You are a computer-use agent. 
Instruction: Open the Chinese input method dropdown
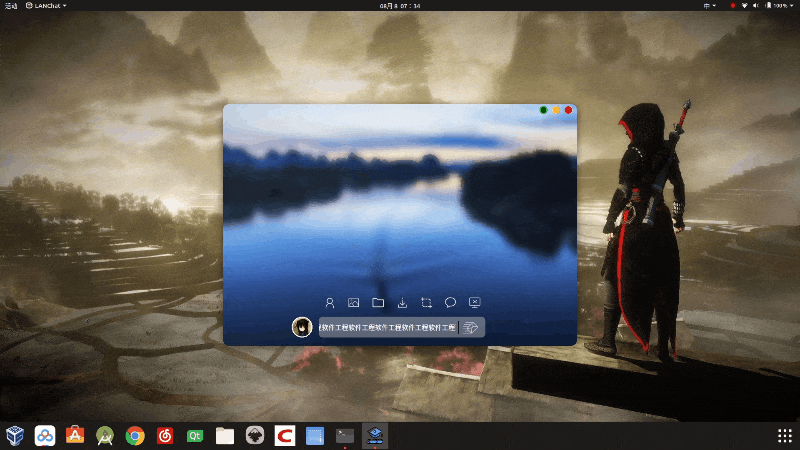click(x=710, y=6)
